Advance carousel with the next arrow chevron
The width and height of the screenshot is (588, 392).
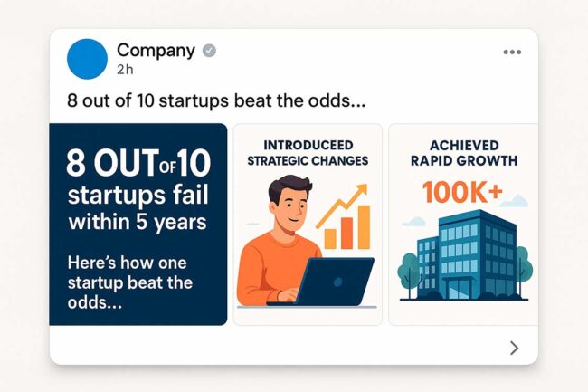(514, 348)
